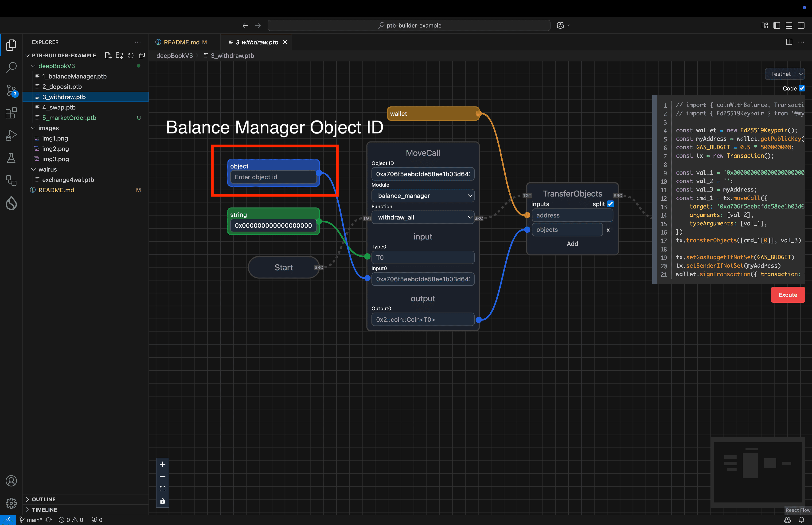Open Source Control view with badge 3
The height and width of the screenshot is (525, 812).
[11, 90]
